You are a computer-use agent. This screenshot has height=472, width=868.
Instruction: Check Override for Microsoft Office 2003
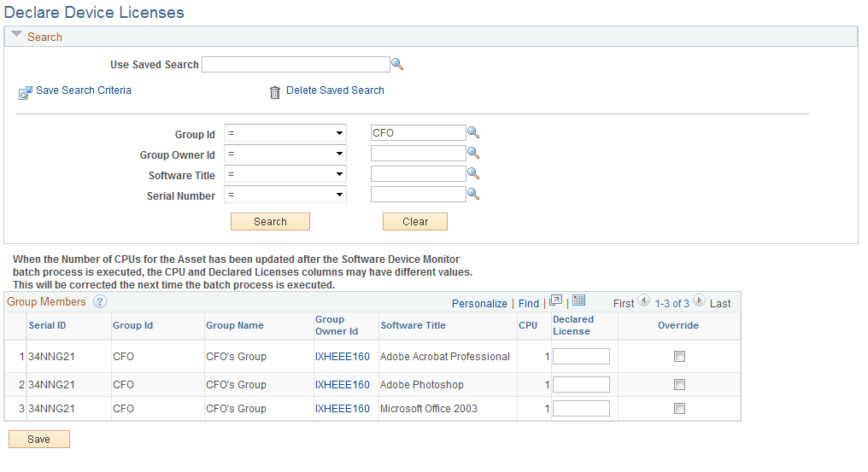pyautogui.click(x=679, y=408)
